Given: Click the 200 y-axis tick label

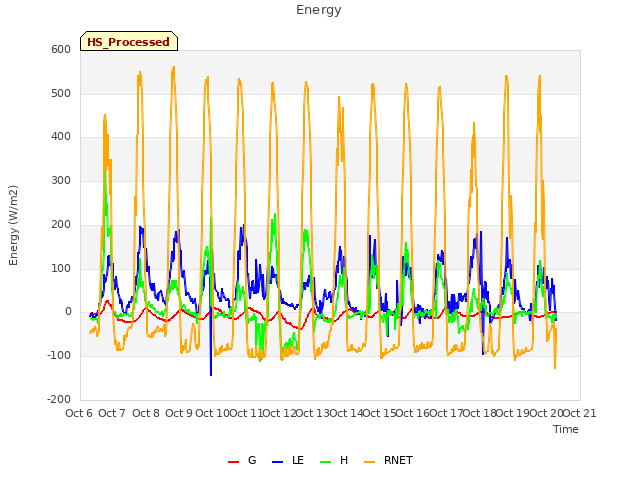Looking at the screenshot, I should (x=61, y=224).
